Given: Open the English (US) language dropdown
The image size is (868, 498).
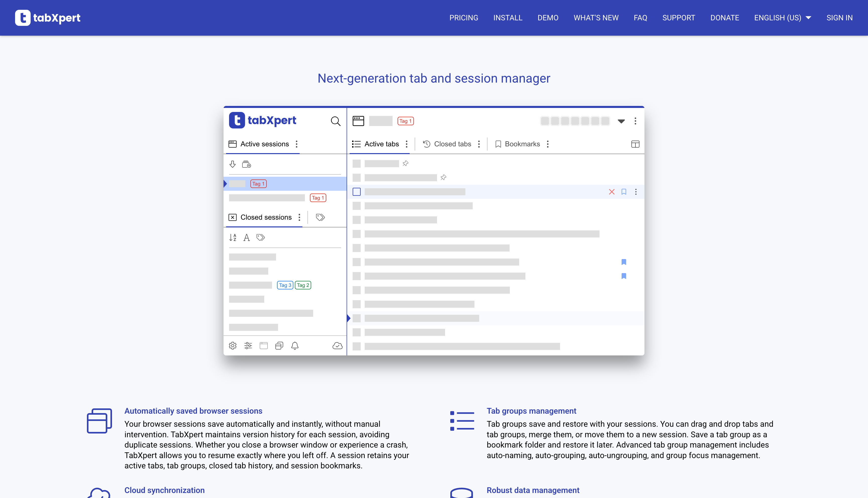Looking at the screenshot, I should pyautogui.click(x=782, y=18).
